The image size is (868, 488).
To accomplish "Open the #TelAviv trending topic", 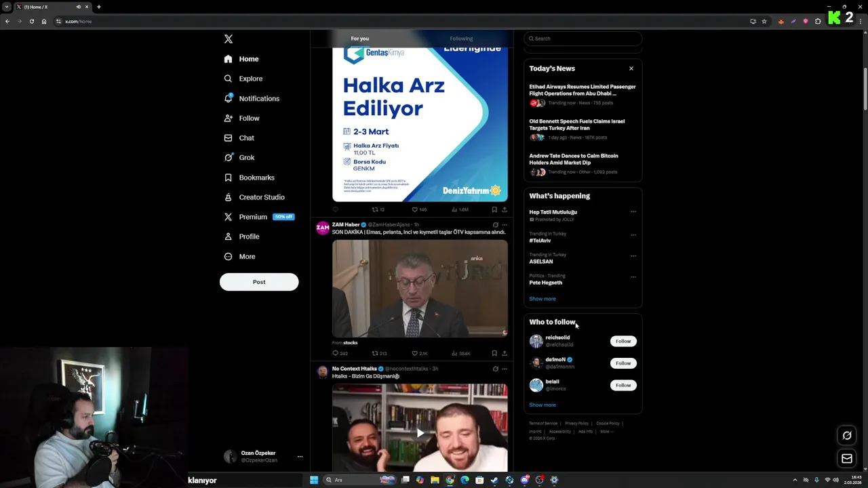I will tap(540, 240).
